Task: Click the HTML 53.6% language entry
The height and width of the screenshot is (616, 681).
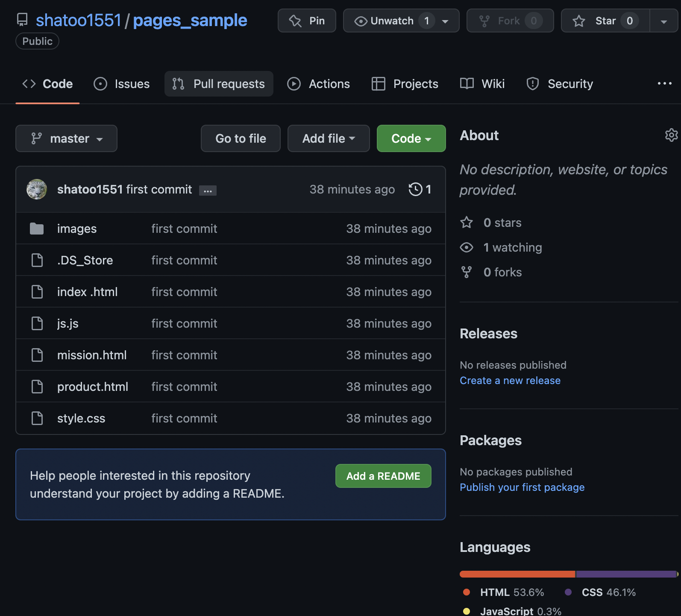Action: 503,593
